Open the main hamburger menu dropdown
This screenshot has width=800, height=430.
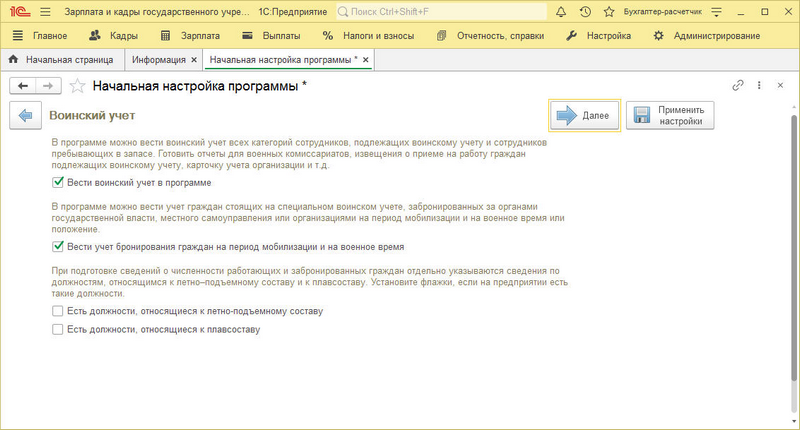point(45,11)
